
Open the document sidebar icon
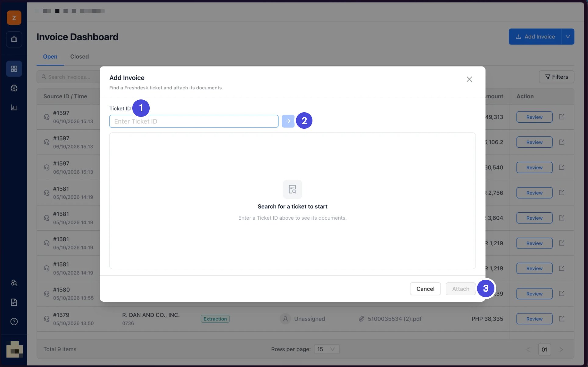(x=14, y=302)
